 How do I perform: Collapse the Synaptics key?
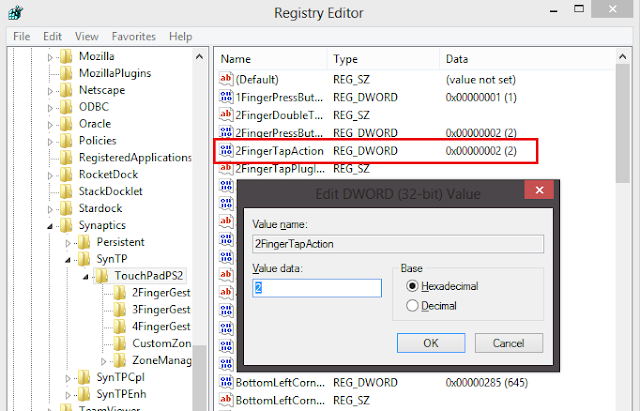point(50,226)
